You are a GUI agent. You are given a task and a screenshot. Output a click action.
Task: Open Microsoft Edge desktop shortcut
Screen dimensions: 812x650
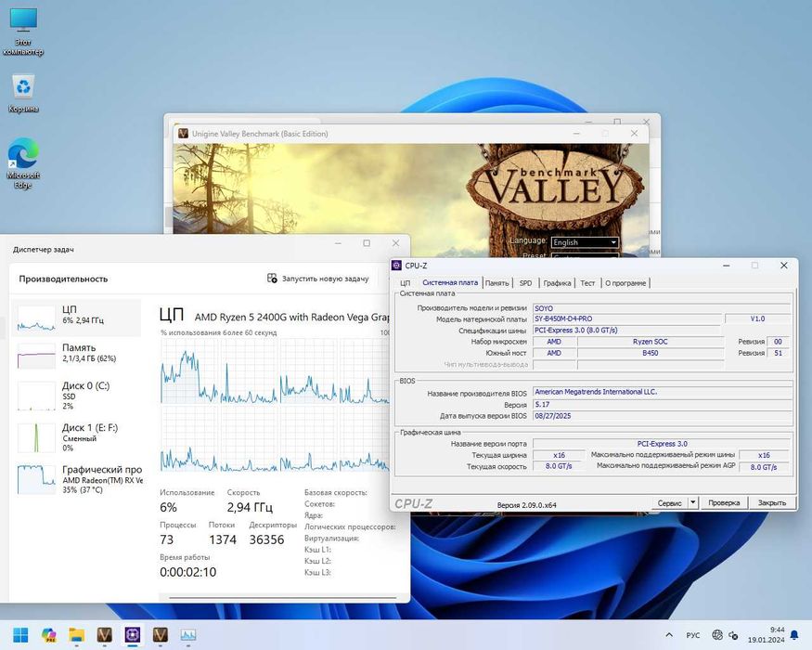tap(23, 162)
